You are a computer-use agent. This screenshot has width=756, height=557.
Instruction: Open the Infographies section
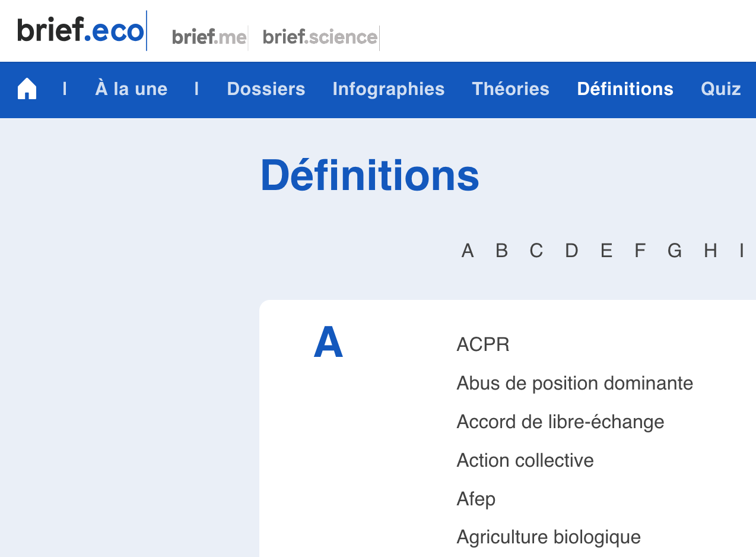click(x=388, y=89)
